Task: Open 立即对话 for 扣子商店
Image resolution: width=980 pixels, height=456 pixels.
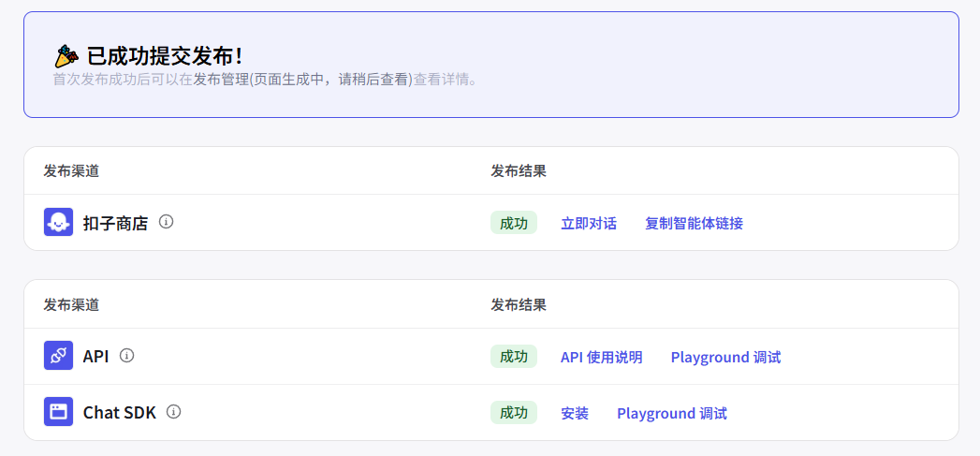Action: (589, 223)
